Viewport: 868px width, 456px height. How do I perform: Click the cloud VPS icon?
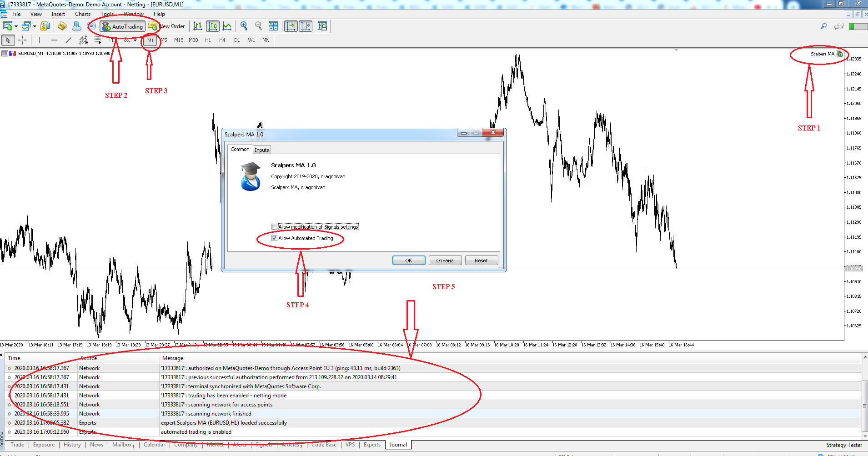(x=77, y=26)
